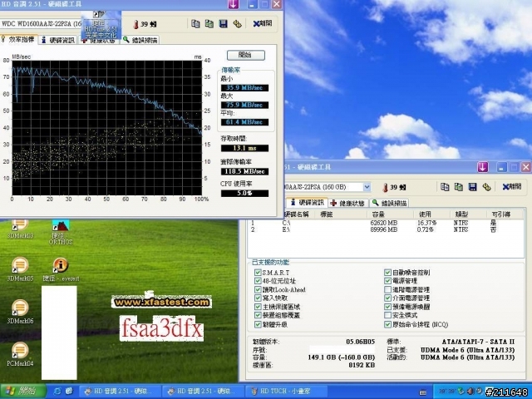532x399 pixels.
Task: Click the purple down-arrow tray icon in the benchmark title bar
Action: pos(233,4)
